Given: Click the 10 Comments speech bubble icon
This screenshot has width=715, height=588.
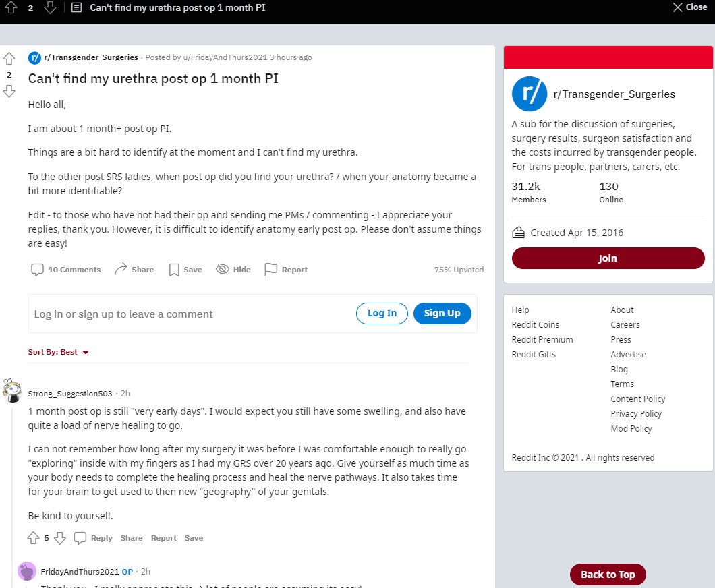Looking at the screenshot, I should click(x=37, y=270).
